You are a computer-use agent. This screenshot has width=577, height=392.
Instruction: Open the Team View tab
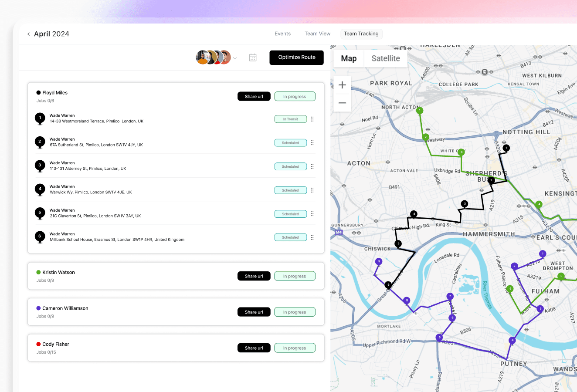pyautogui.click(x=317, y=34)
